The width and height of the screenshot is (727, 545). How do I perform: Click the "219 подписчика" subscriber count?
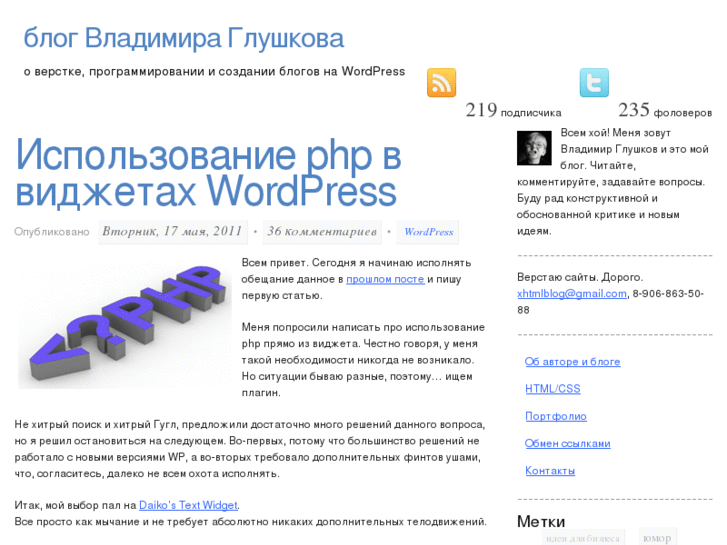[x=513, y=110]
